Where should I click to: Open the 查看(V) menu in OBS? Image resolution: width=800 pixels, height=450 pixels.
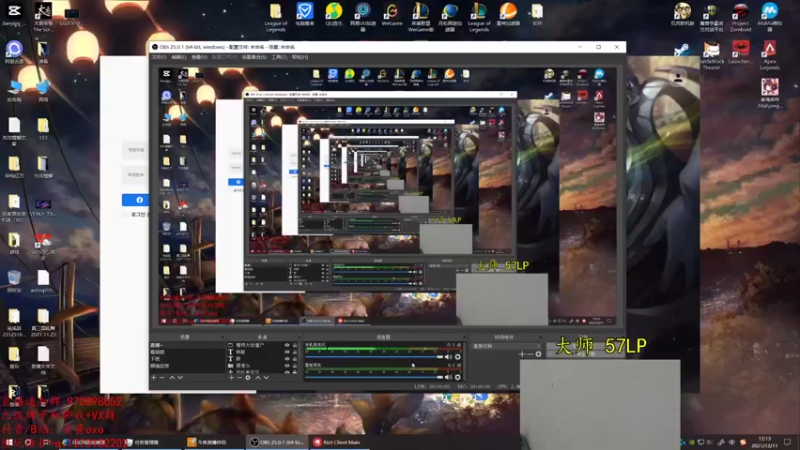[199, 57]
